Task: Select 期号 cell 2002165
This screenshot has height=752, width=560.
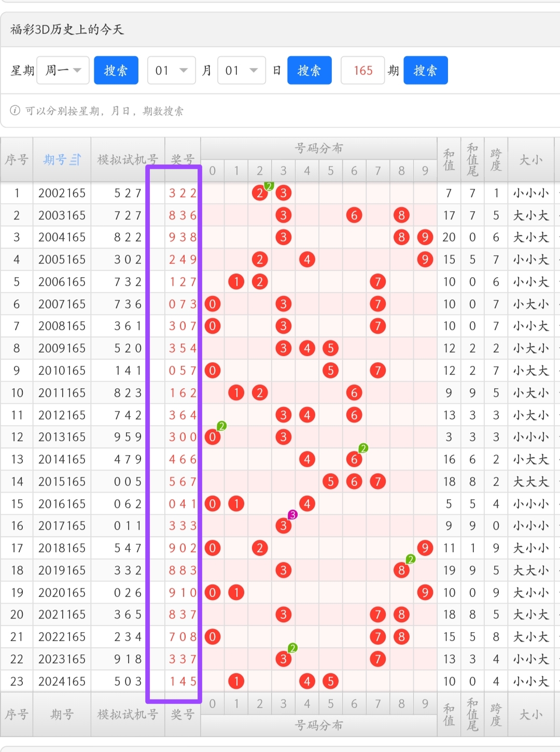Action: (62, 193)
